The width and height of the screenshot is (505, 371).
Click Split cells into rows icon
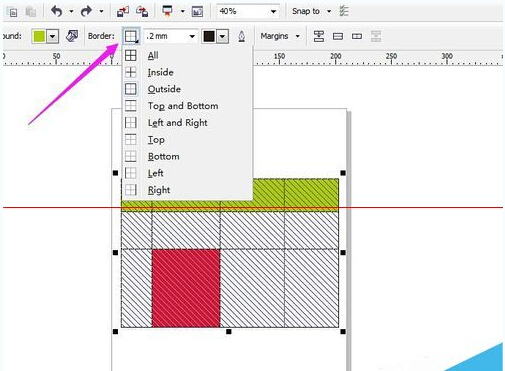click(x=338, y=36)
